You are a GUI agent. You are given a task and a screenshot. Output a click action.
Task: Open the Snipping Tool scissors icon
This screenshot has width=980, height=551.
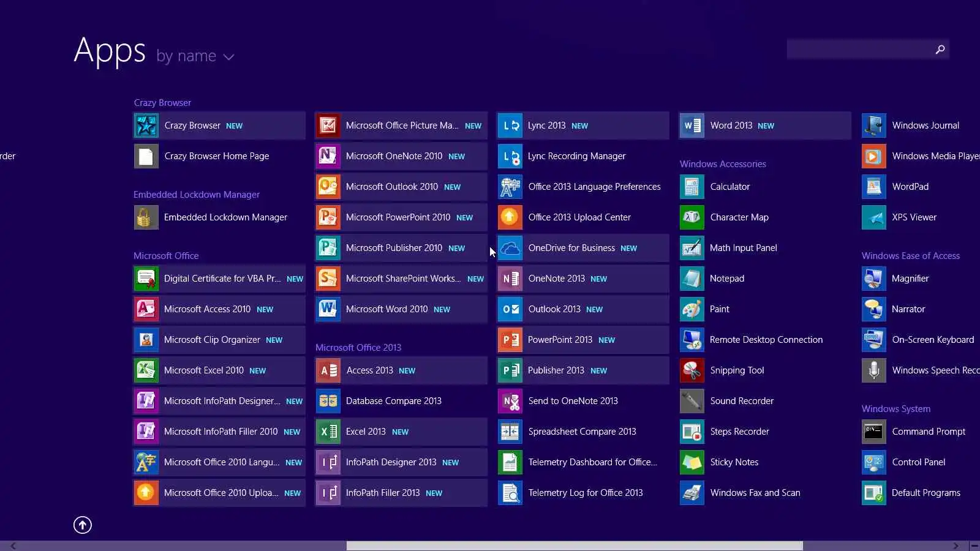[692, 370]
